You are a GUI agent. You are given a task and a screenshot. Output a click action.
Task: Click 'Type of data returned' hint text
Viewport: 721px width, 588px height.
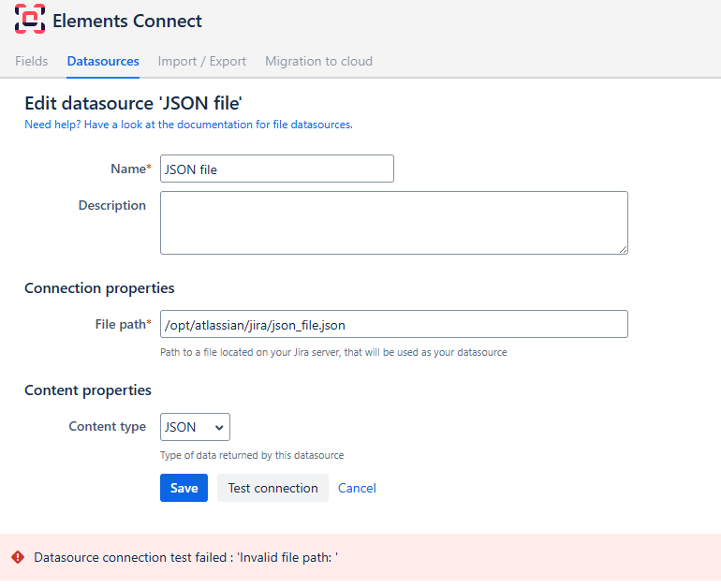252,455
